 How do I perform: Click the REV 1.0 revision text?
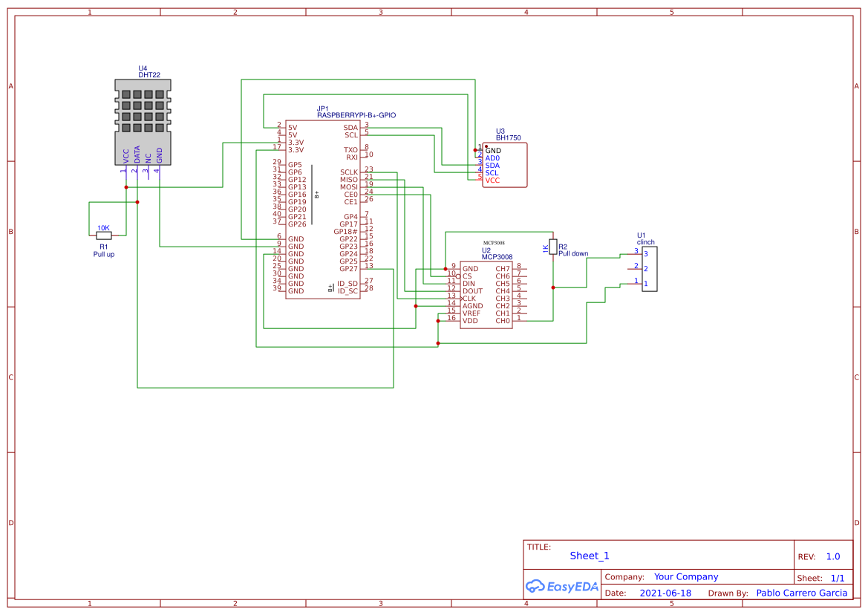(833, 556)
